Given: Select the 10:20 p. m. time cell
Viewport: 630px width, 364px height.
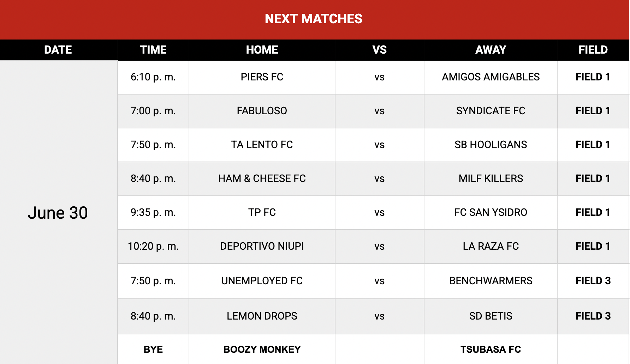Looking at the screenshot, I should tap(153, 247).
